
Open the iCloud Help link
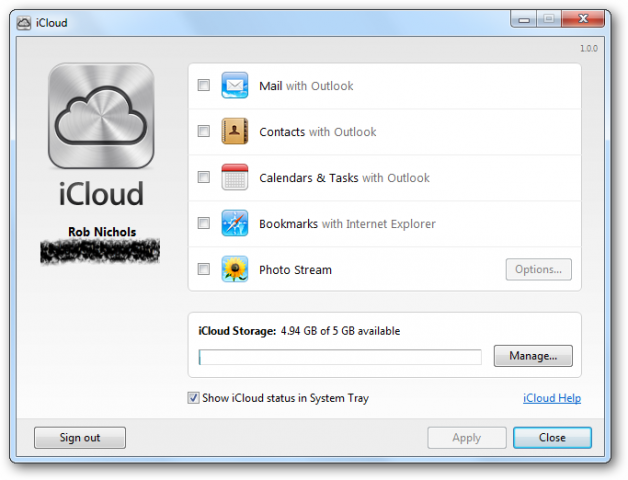click(552, 398)
